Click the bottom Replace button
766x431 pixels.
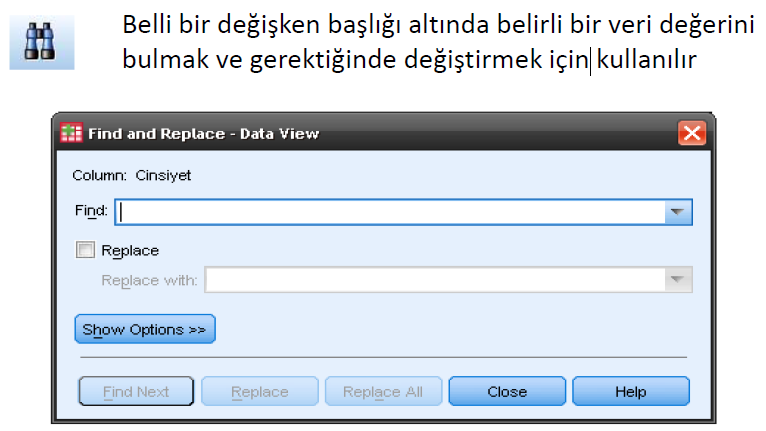(x=260, y=391)
